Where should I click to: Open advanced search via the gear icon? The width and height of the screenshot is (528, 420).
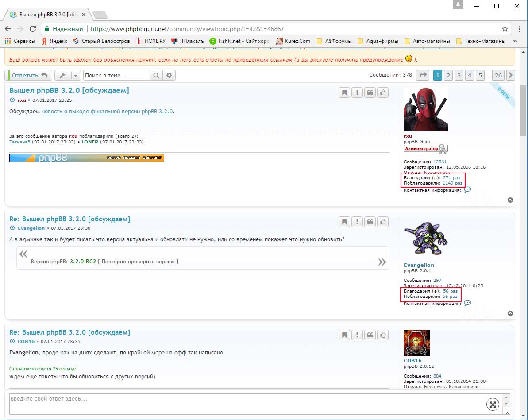pos(169,76)
